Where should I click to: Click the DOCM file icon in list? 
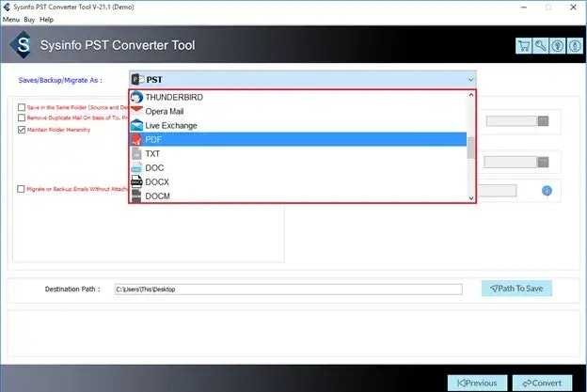(136, 196)
